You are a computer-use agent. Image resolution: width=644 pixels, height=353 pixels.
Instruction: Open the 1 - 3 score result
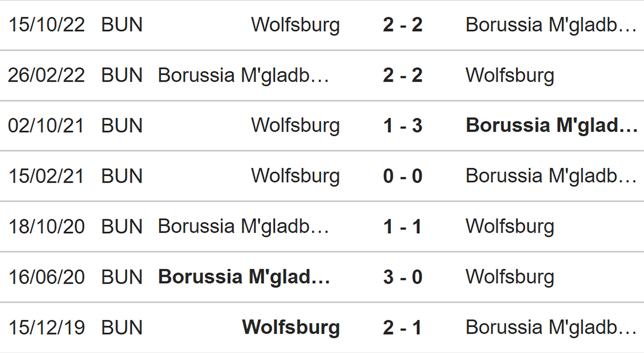[x=402, y=126]
